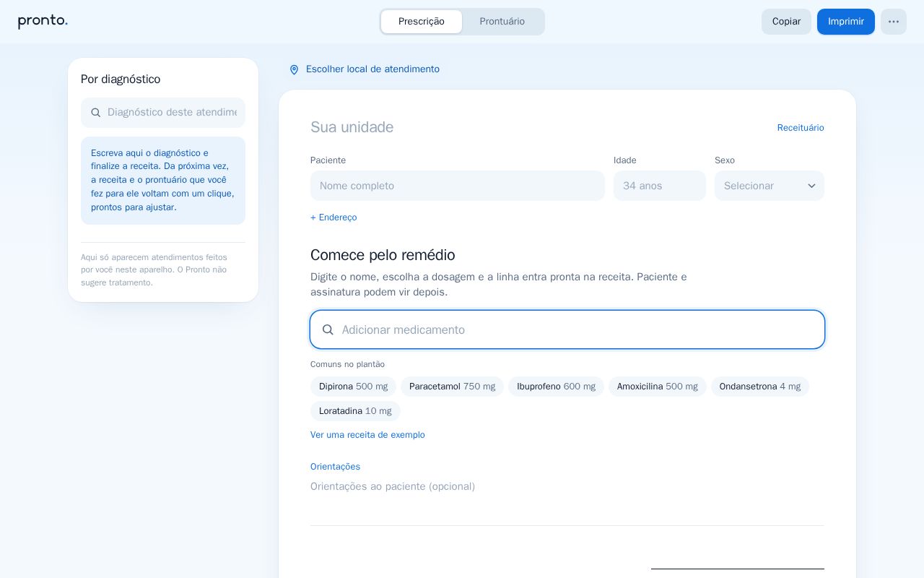The image size is (924, 578).
Task: Click the Por diagnóstico panel title
Action: [x=121, y=79]
